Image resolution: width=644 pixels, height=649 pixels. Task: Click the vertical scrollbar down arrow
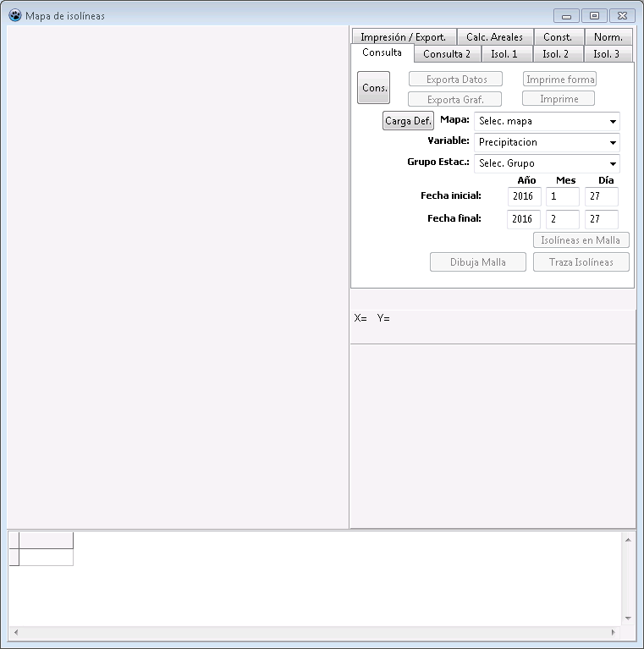coord(628,619)
